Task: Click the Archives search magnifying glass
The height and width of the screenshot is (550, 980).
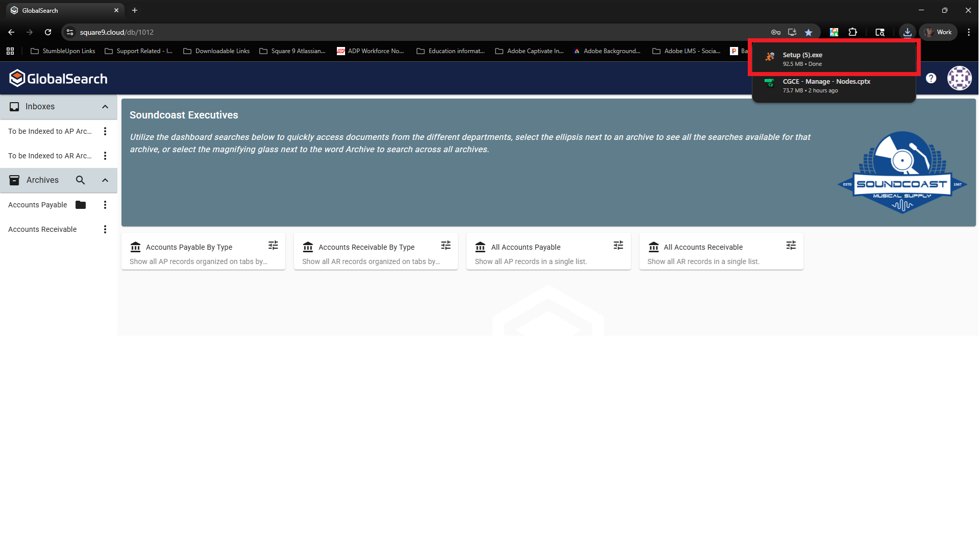Action: tap(80, 180)
